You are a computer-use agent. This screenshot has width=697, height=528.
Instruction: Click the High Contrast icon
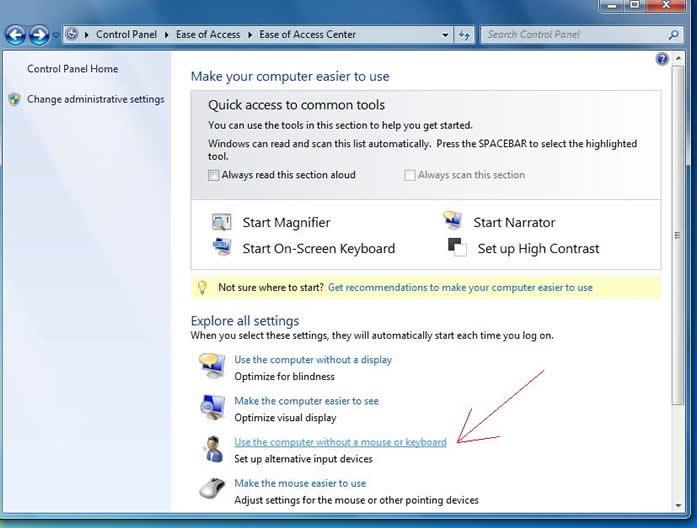456,248
